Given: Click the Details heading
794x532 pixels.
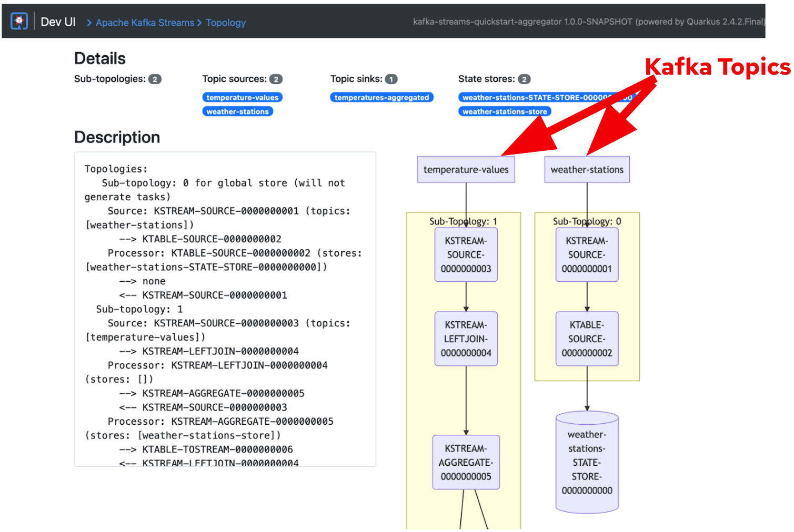Looking at the screenshot, I should pyautogui.click(x=100, y=58).
